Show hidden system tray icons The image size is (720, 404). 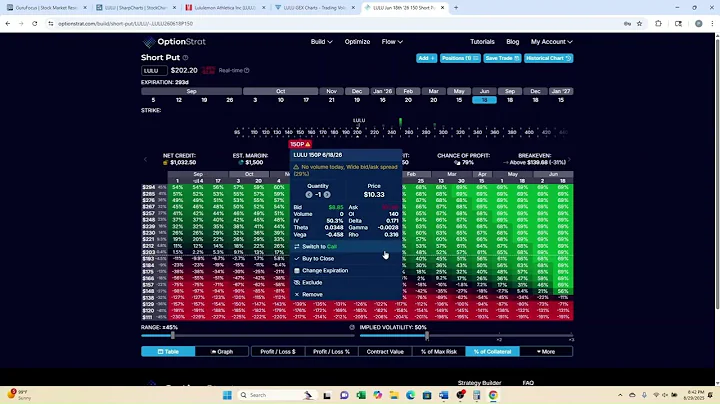(x=620, y=395)
